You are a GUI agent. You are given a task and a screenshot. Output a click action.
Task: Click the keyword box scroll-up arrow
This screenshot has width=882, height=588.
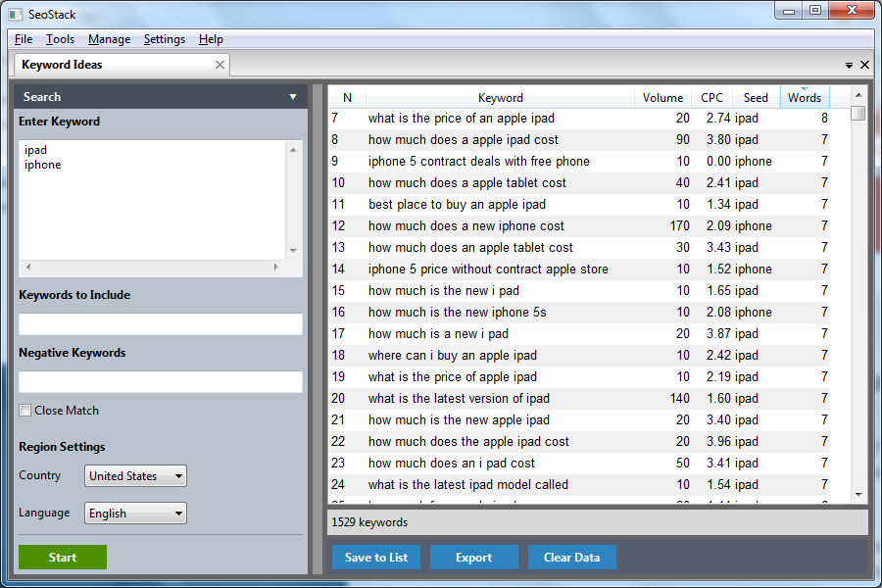293,150
